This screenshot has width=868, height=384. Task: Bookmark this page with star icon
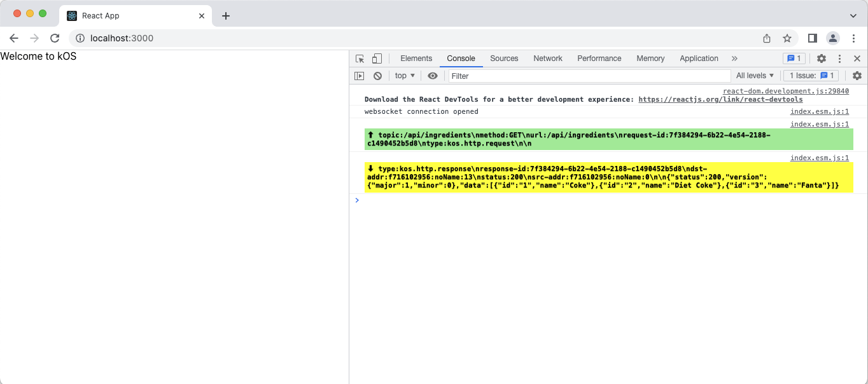point(787,38)
